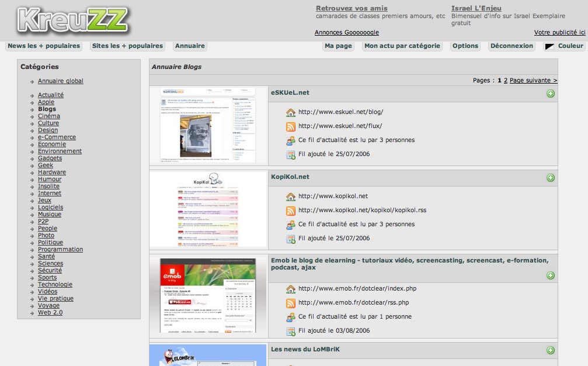
Task: Open the Israel L'Enjeu ad
Action: tap(476, 8)
